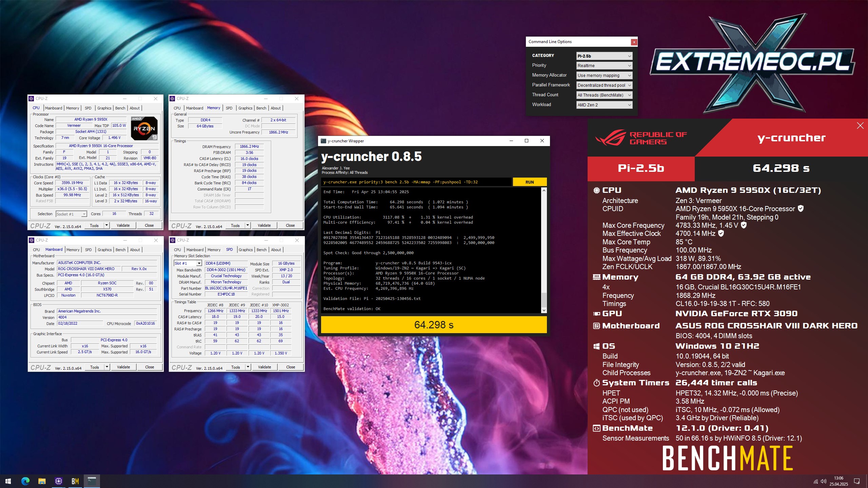
Task: Click the y-cruncher command line field
Action: tap(416, 182)
